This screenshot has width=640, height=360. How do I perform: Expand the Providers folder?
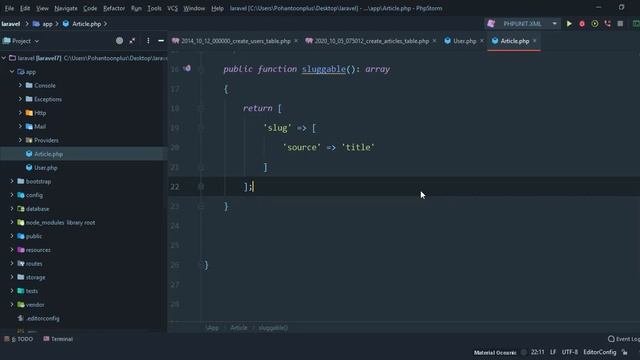pos(20,140)
